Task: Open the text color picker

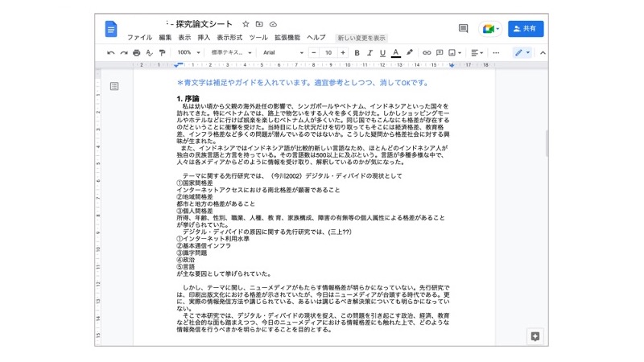Action: click(395, 52)
